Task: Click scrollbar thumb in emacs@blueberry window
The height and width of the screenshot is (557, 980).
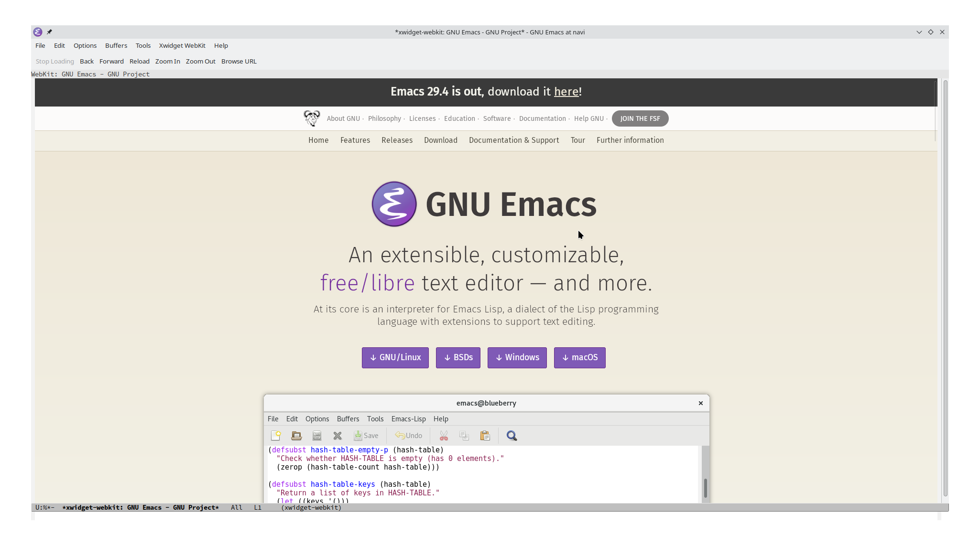Action: (x=705, y=488)
